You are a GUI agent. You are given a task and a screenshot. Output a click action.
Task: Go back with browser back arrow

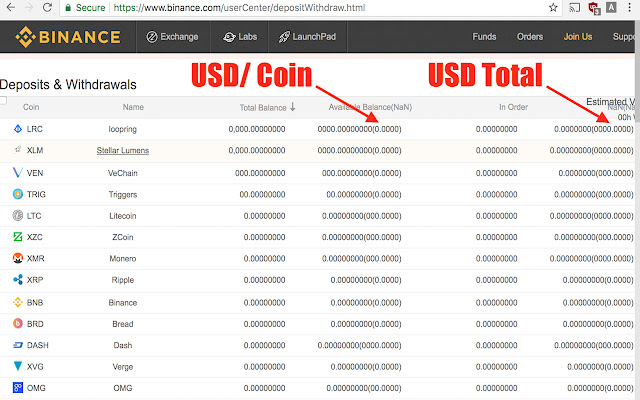click(11, 7)
